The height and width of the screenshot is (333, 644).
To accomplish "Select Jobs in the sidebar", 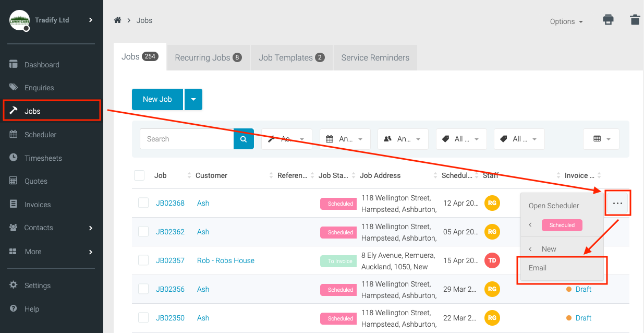I will coord(51,111).
